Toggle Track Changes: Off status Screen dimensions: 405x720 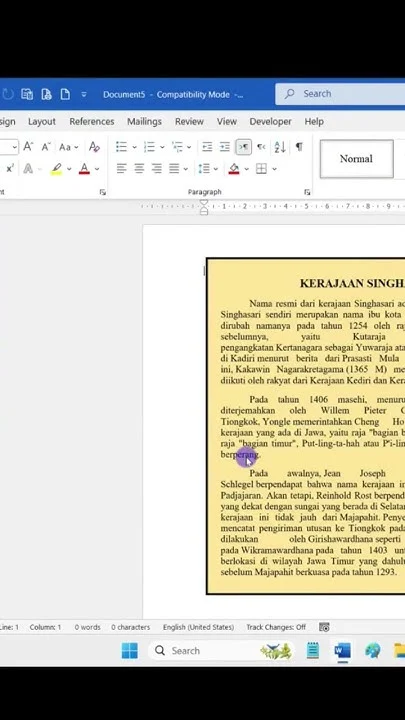point(276,627)
